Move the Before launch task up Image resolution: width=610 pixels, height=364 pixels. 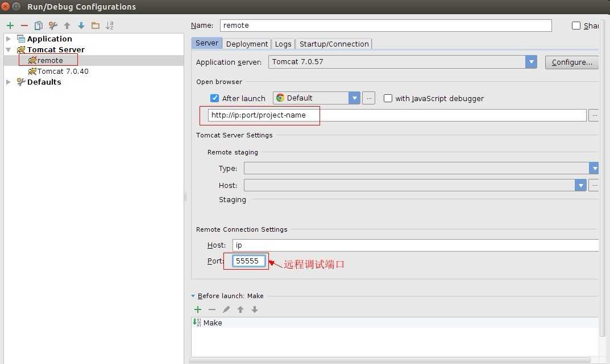point(240,309)
